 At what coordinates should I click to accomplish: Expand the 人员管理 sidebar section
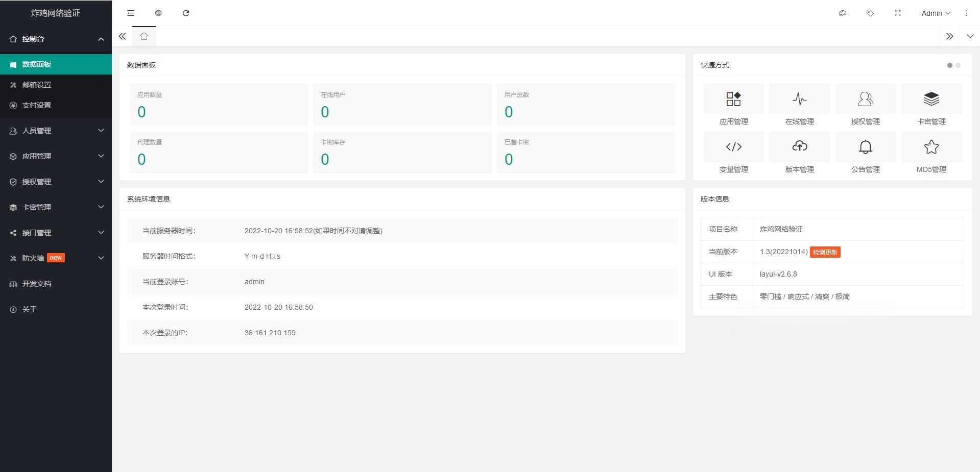coord(56,131)
